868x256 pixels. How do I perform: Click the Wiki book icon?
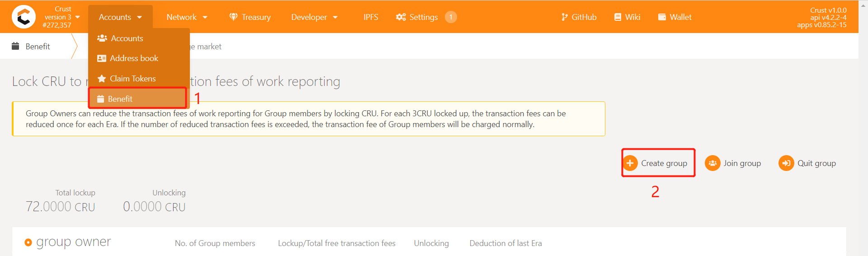click(x=618, y=17)
